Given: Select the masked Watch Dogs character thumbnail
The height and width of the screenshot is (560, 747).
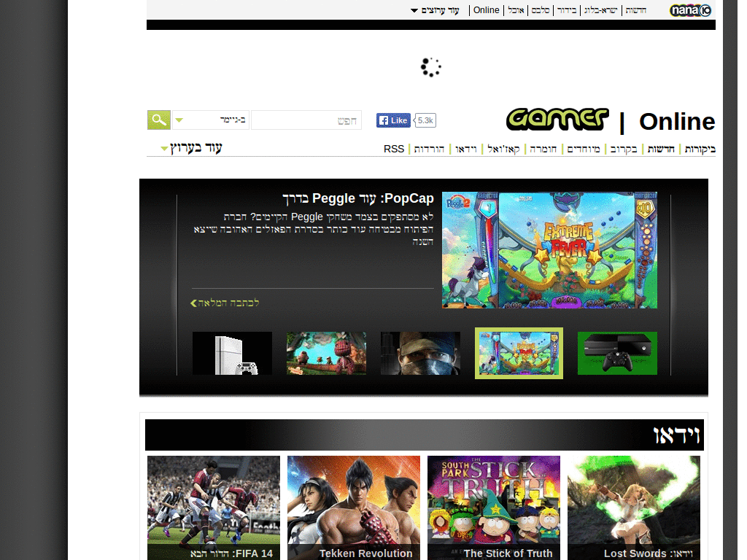Looking at the screenshot, I should tap(420, 354).
